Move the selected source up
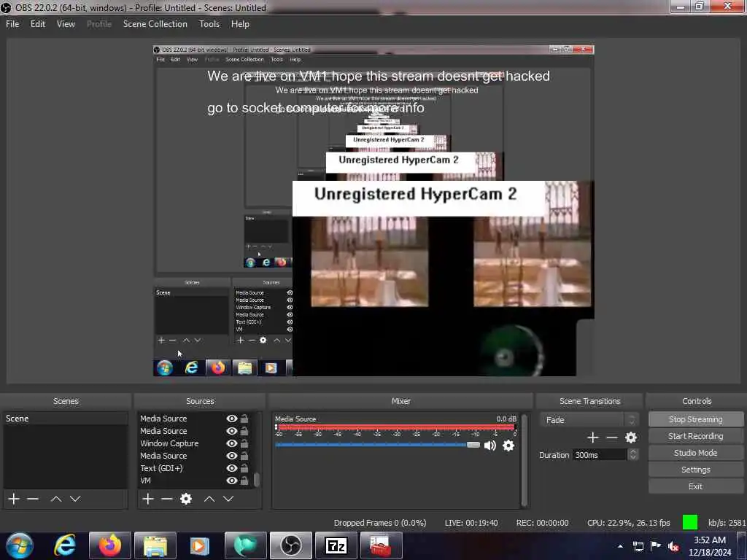 209,499
